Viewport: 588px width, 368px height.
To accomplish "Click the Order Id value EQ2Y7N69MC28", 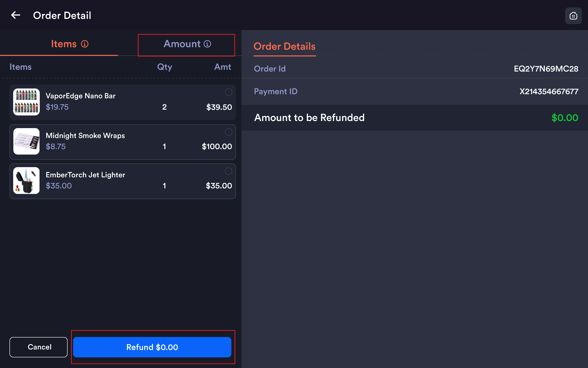I will (546, 69).
